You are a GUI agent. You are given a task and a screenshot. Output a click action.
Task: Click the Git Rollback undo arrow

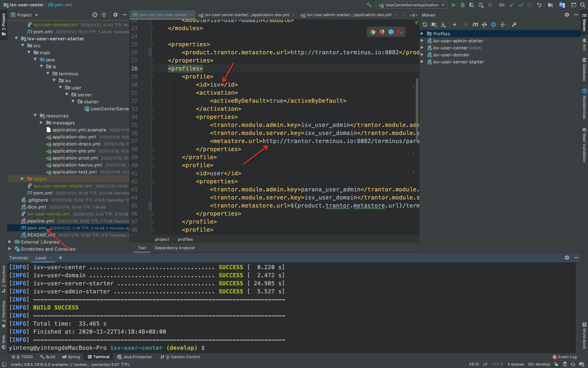click(x=539, y=5)
